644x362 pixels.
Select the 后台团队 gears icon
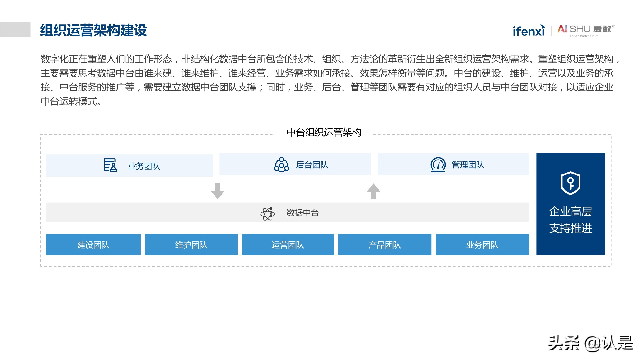tap(282, 164)
